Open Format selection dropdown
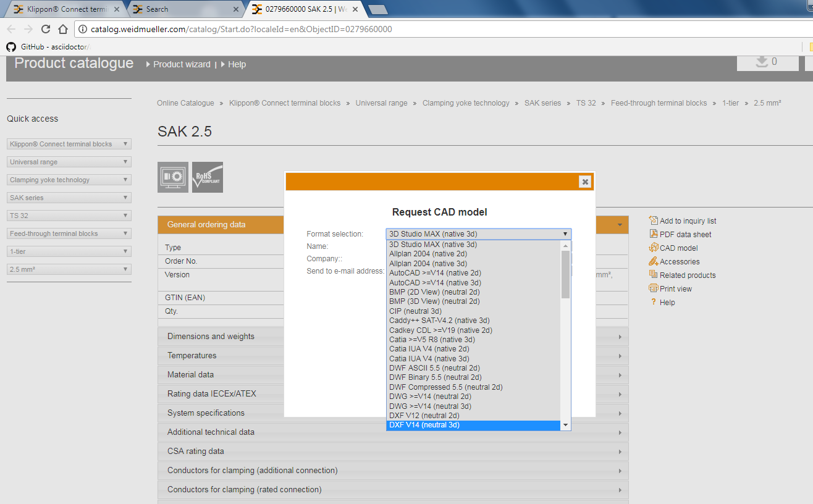This screenshot has width=813, height=504. [x=478, y=234]
